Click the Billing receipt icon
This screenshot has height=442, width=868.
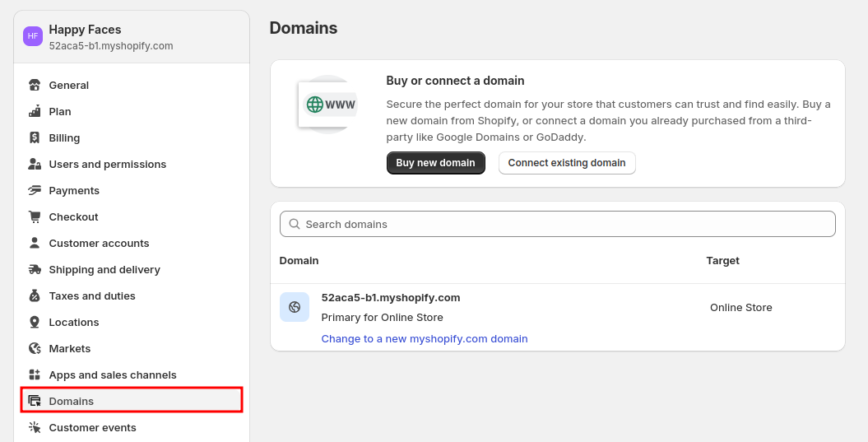point(35,138)
